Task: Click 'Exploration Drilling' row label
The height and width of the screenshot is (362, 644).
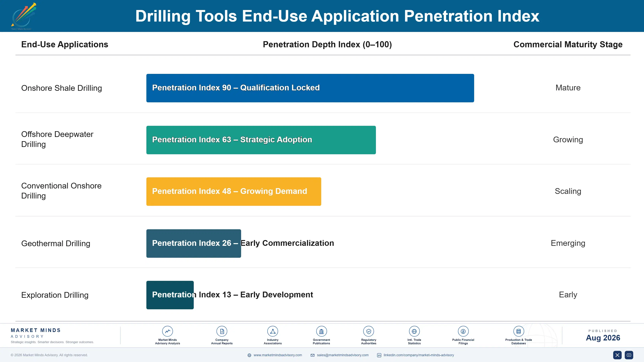Action: tap(55, 295)
